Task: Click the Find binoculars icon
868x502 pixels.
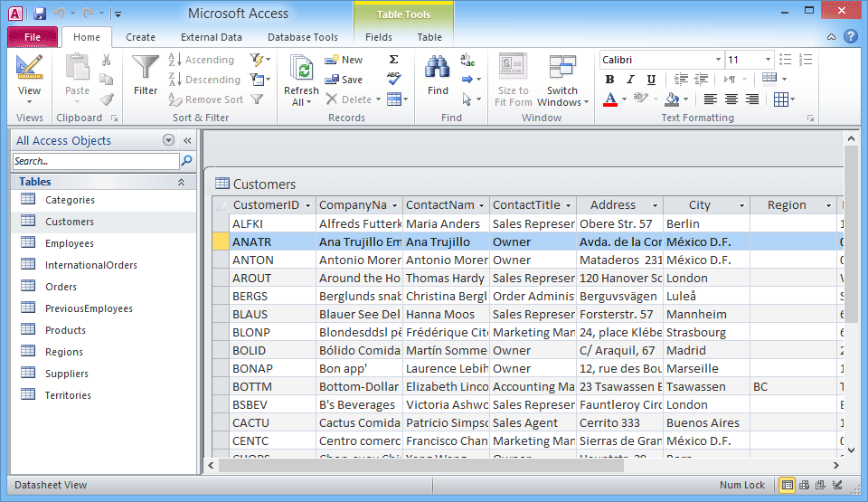Action: click(x=438, y=68)
